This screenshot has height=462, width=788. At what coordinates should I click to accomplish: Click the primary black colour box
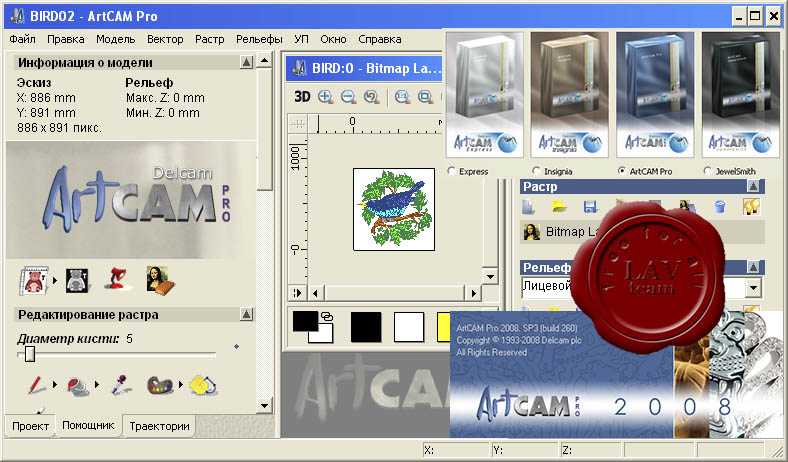tap(305, 321)
